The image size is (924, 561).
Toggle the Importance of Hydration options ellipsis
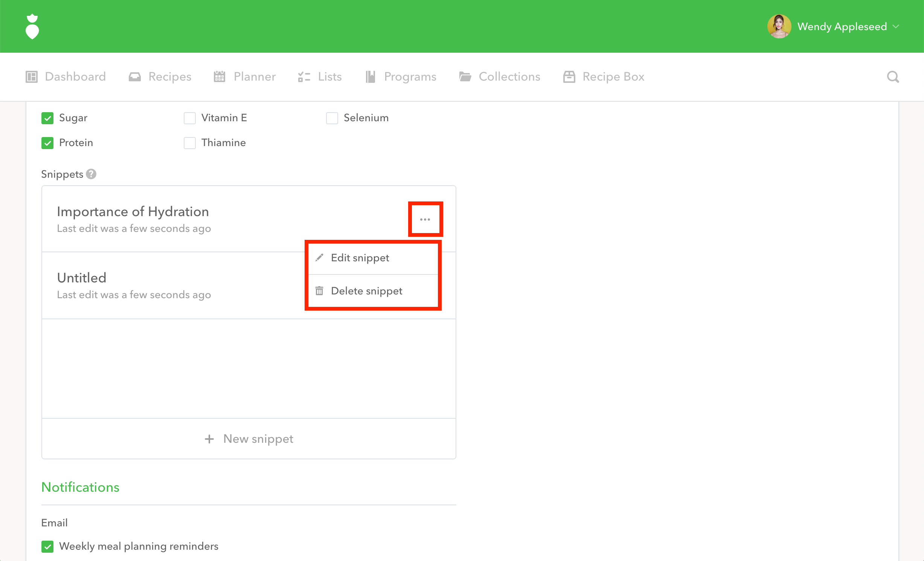425,220
